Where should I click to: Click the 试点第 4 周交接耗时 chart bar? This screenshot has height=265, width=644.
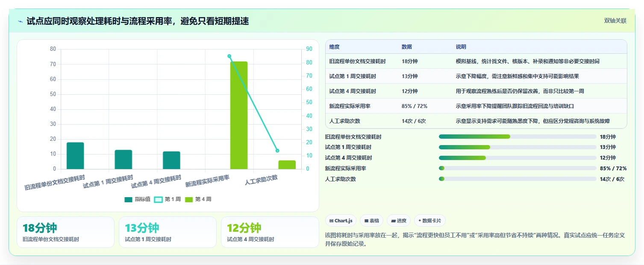tap(171, 160)
